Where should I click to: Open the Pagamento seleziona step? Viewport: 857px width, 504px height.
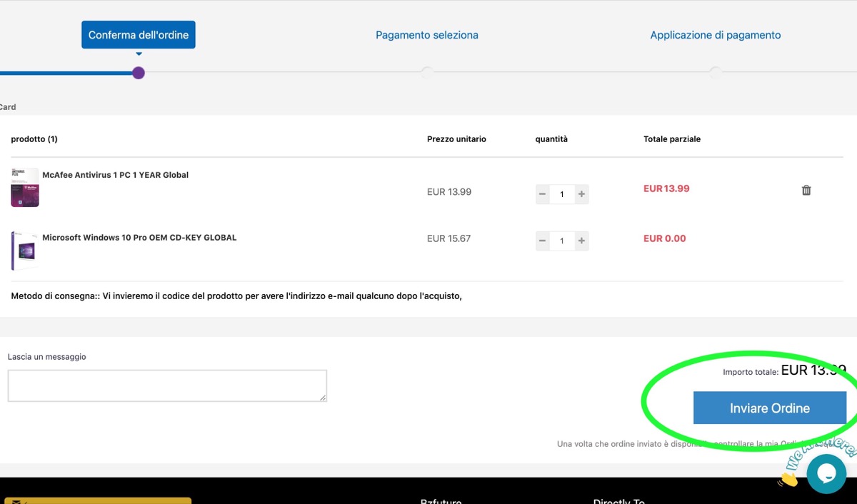coord(427,35)
